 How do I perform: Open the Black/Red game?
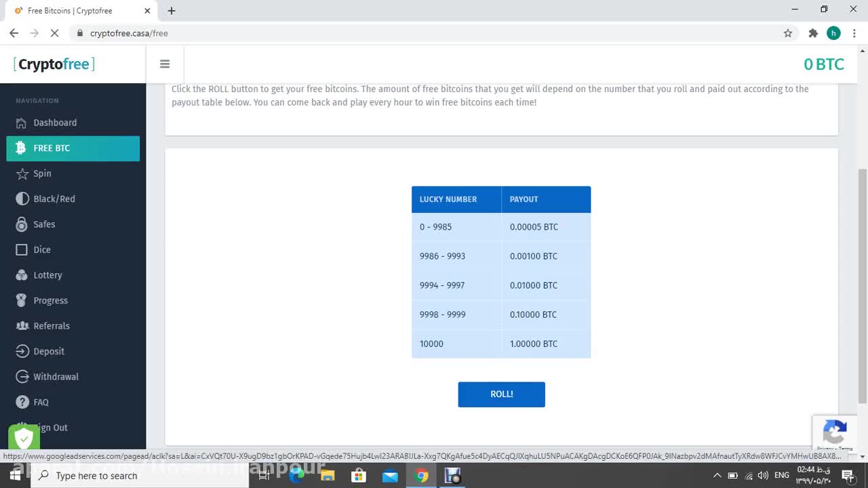(x=54, y=199)
